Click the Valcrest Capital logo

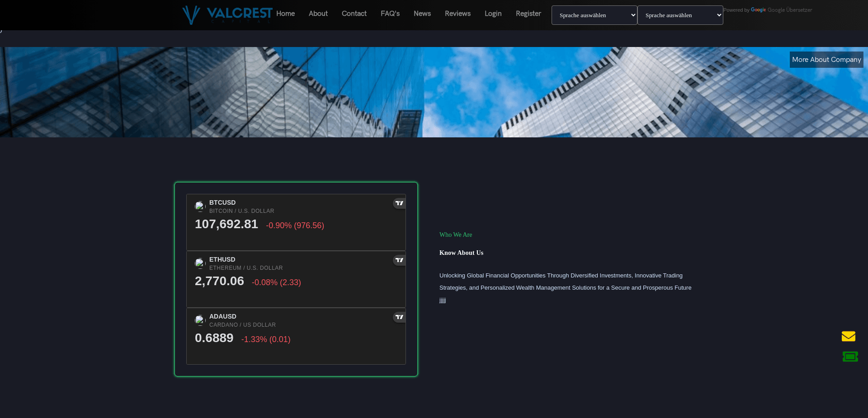226,14
